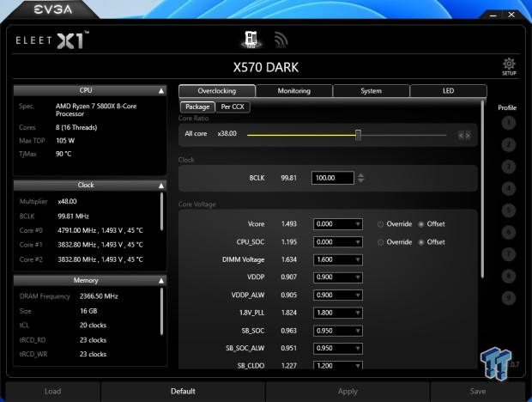
Task: Decrease All core ratio with left arrow
Action: point(461,136)
